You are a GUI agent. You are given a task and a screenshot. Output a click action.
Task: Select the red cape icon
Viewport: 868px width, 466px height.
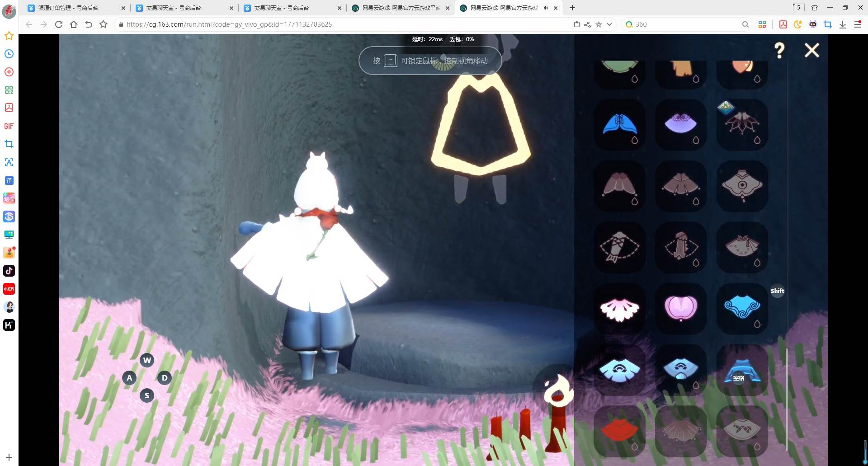coord(619,430)
